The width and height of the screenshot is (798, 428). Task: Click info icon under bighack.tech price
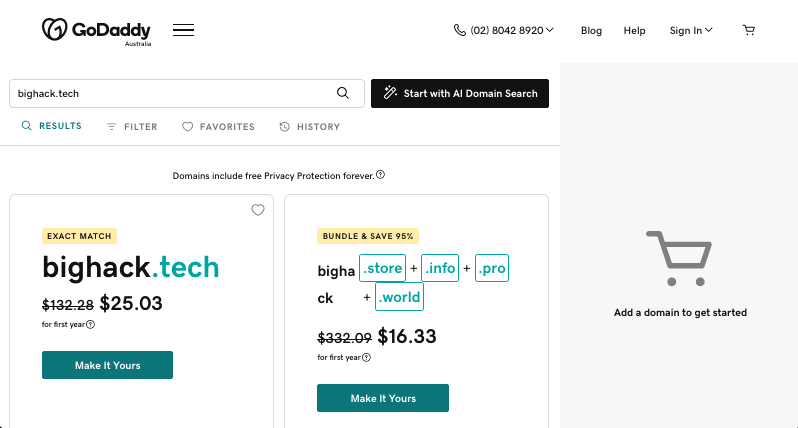pyautogui.click(x=91, y=324)
